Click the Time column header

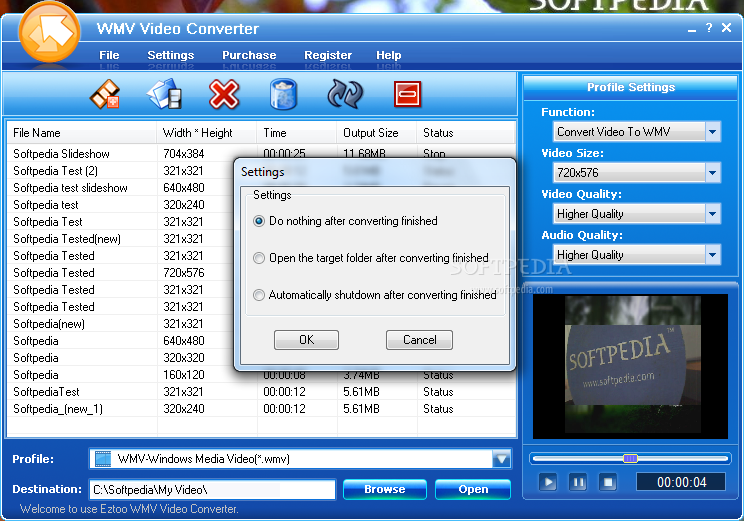tap(297, 133)
